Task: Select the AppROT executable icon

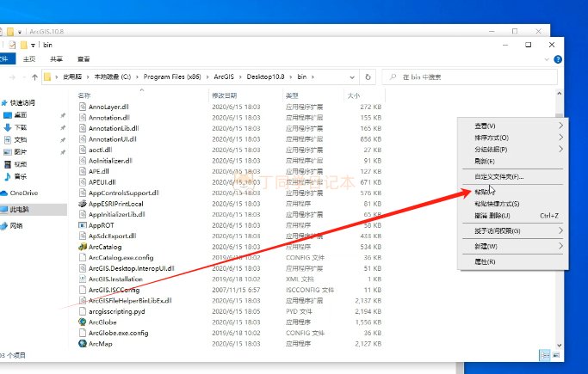Action: tap(82, 224)
